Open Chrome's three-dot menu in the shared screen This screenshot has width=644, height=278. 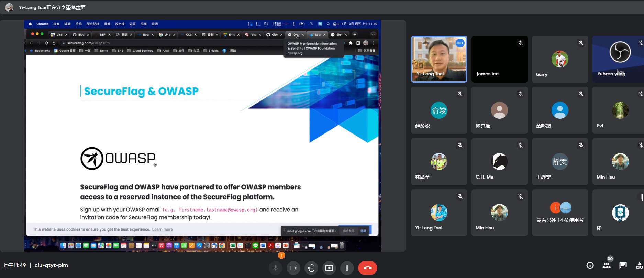[373, 43]
